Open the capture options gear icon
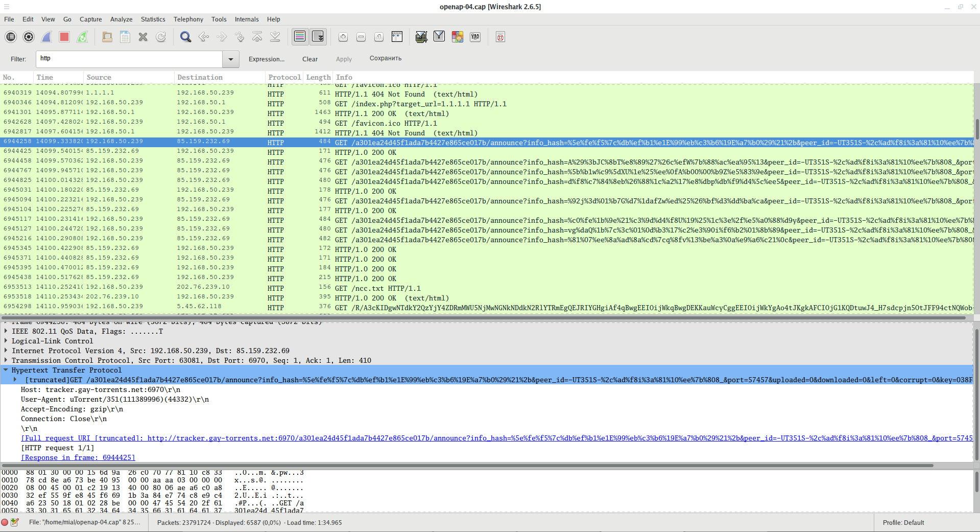 pos(29,37)
